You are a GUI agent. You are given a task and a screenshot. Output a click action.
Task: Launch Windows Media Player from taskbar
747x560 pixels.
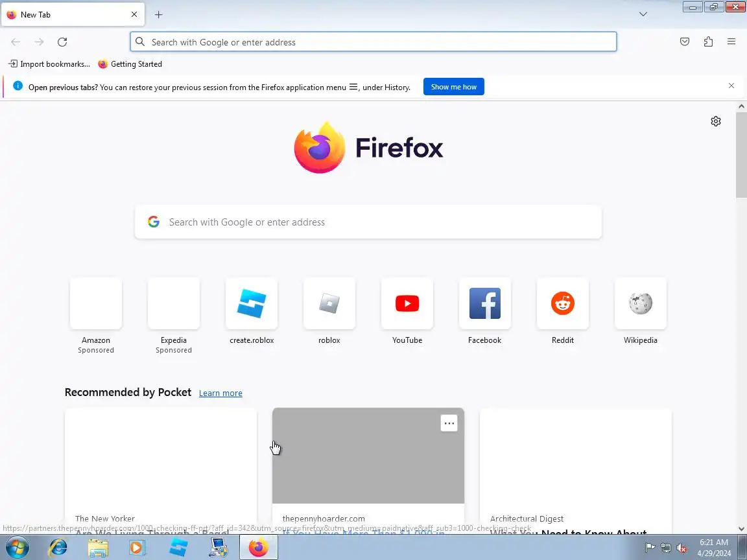(137, 548)
